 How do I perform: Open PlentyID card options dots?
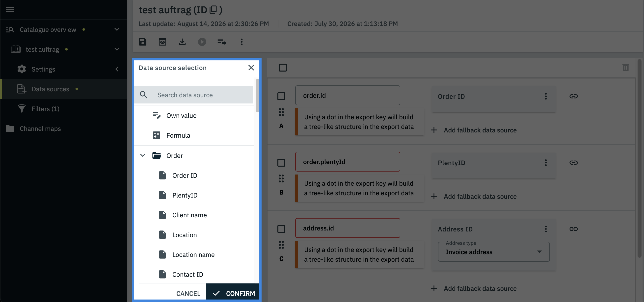tap(546, 163)
